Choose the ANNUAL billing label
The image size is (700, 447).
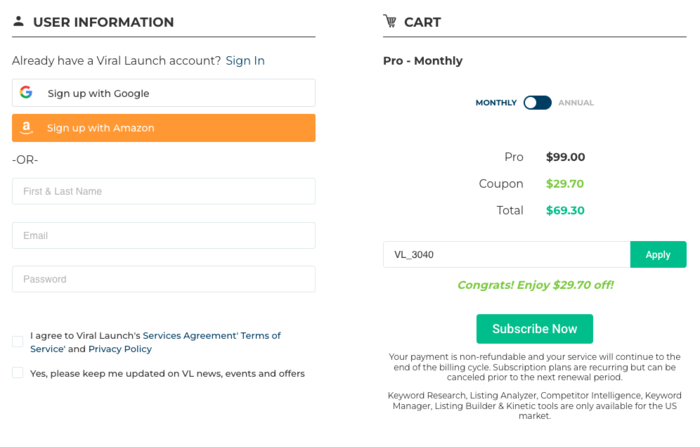[576, 103]
